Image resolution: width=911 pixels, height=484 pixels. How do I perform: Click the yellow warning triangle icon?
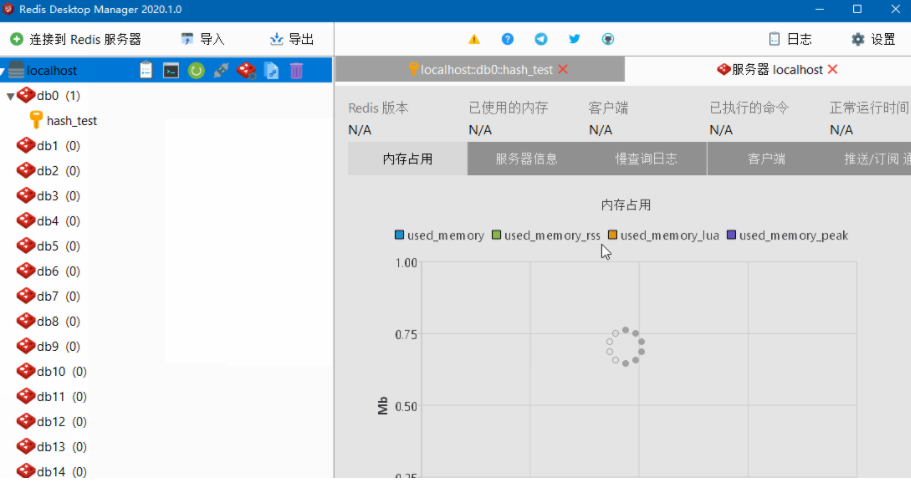point(474,40)
